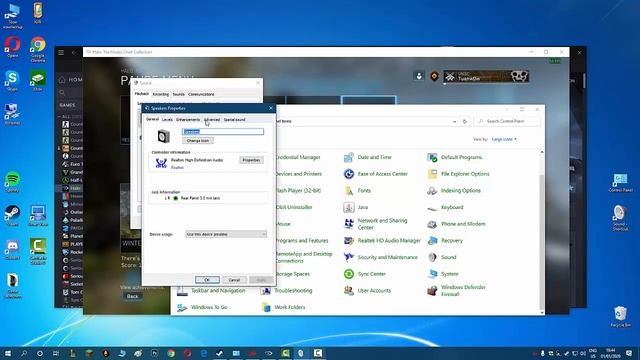The height and width of the screenshot is (360, 640).
Task: Open the Java control panel icon
Action: coord(349,207)
